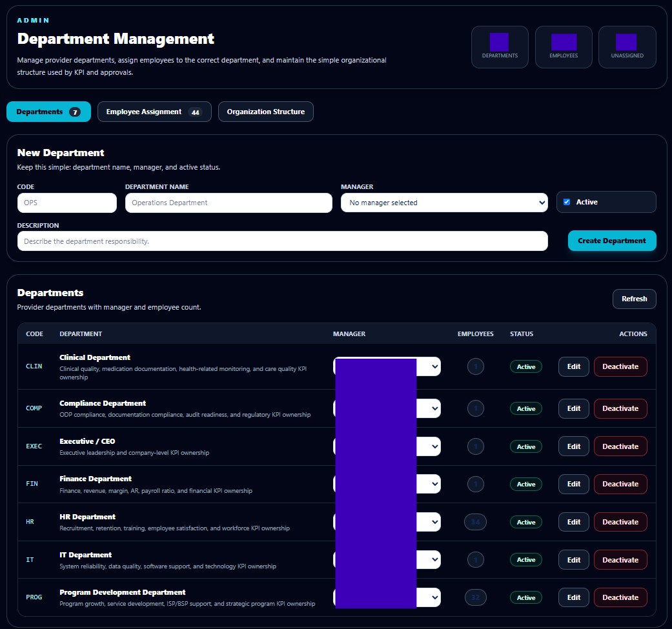Click the Finance Department name text
672x629 pixels.
point(96,479)
